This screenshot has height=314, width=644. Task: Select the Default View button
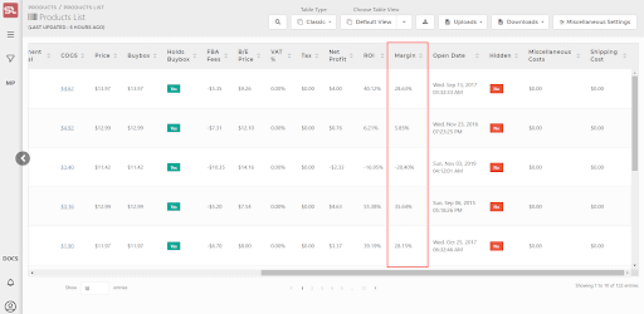[x=369, y=22]
